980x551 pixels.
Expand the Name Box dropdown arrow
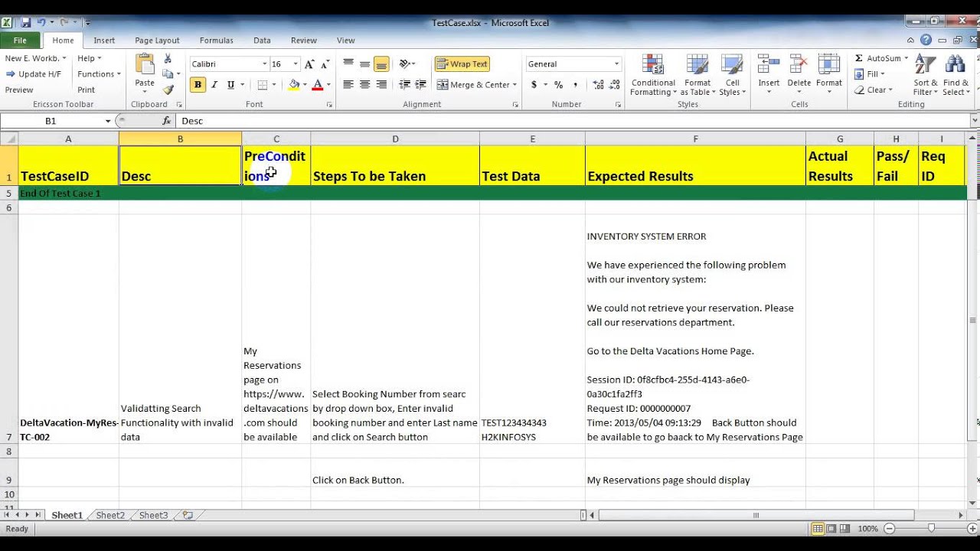coord(108,121)
